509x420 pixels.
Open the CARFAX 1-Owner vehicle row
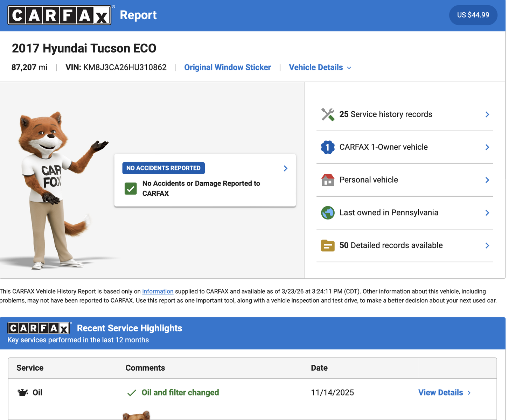(x=383, y=147)
